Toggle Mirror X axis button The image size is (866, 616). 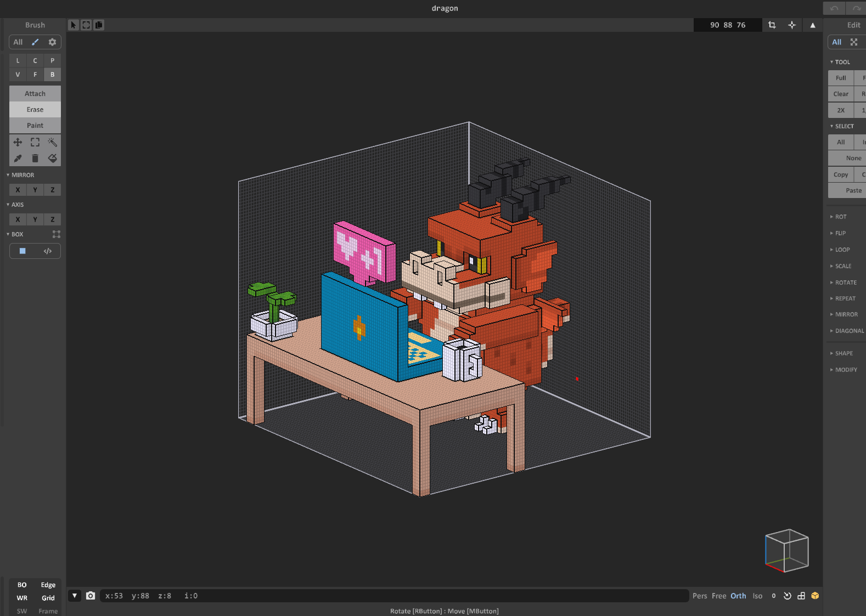tap(18, 190)
